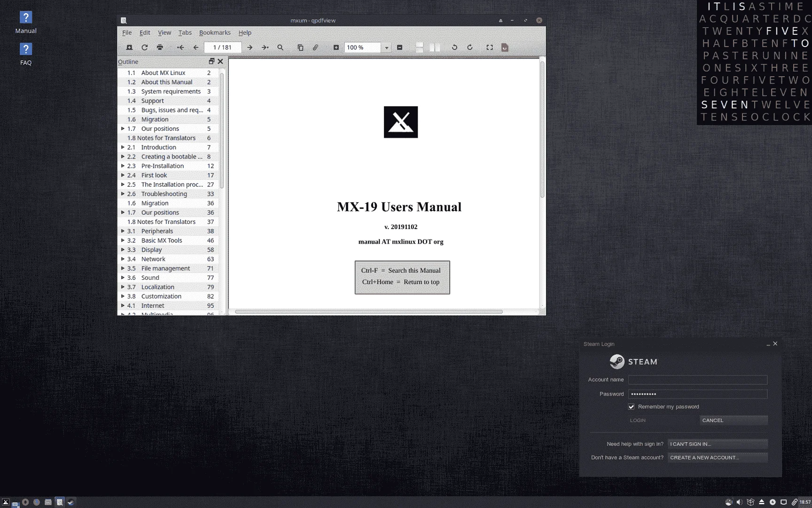Open the Edit menu
Screen dimensions: 812x508
pyautogui.click(x=145, y=32)
